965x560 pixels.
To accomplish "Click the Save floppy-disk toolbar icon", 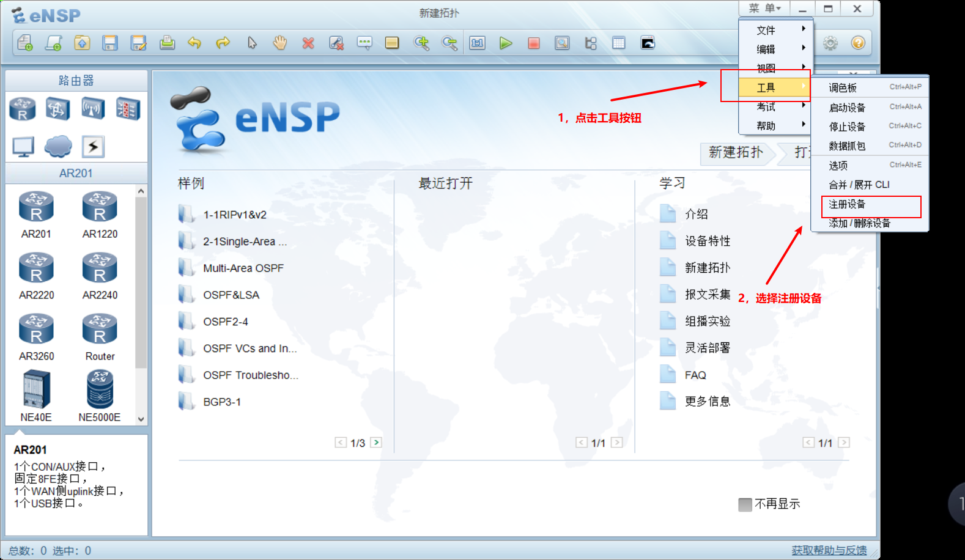I will click(x=110, y=43).
